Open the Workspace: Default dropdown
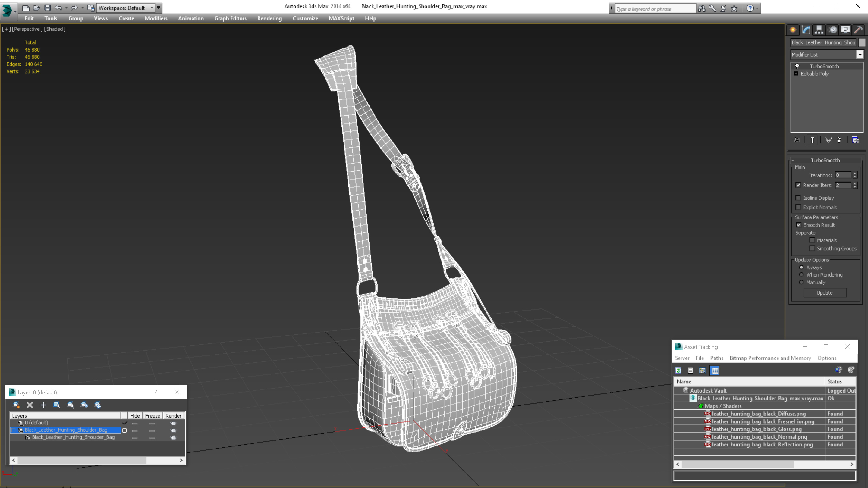 (126, 8)
